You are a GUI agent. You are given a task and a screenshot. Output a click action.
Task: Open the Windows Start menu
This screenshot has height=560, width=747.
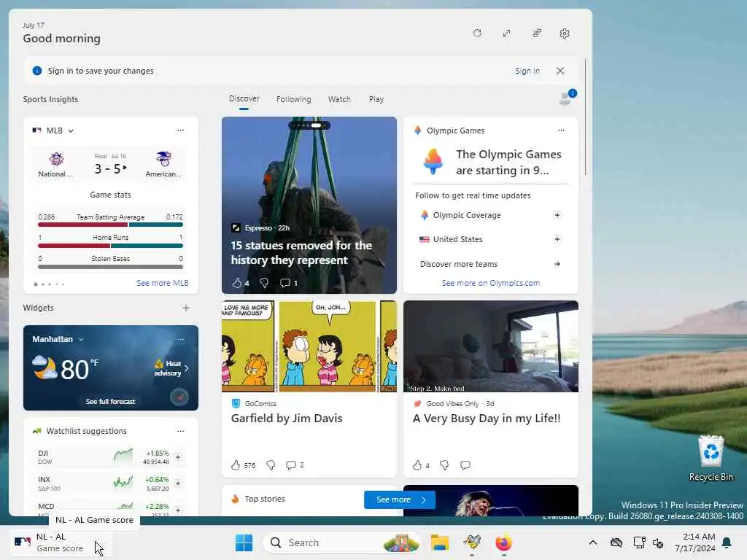tap(244, 542)
